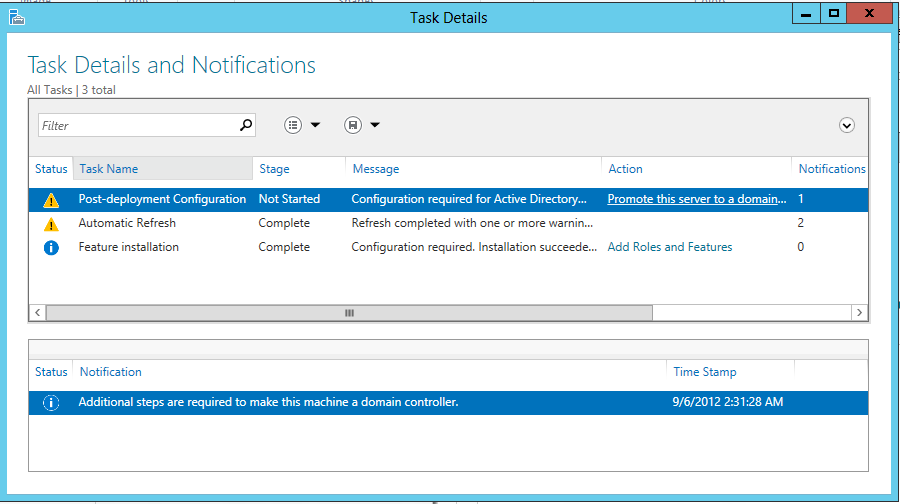The width and height of the screenshot is (900, 504).
Task: Select the 'Additional steps are required' notification
Action: (448, 402)
